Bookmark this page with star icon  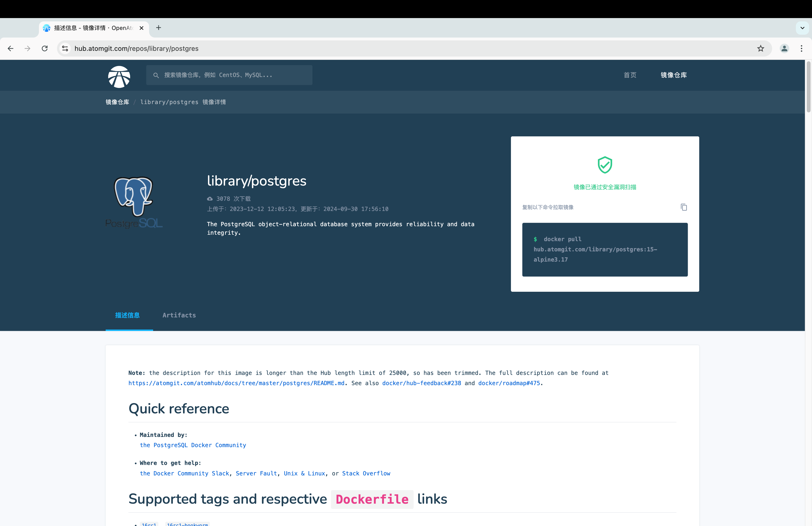tap(760, 48)
